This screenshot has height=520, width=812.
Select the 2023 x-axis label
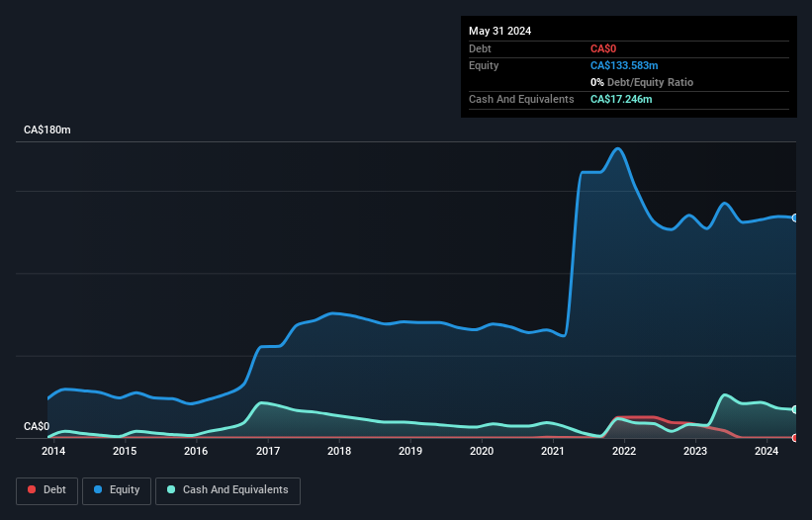tap(695, 451)
